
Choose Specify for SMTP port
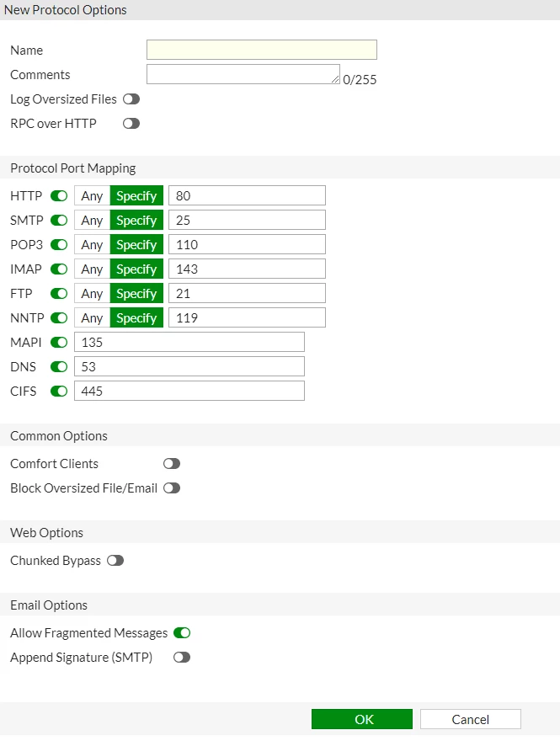click(136, 221)
